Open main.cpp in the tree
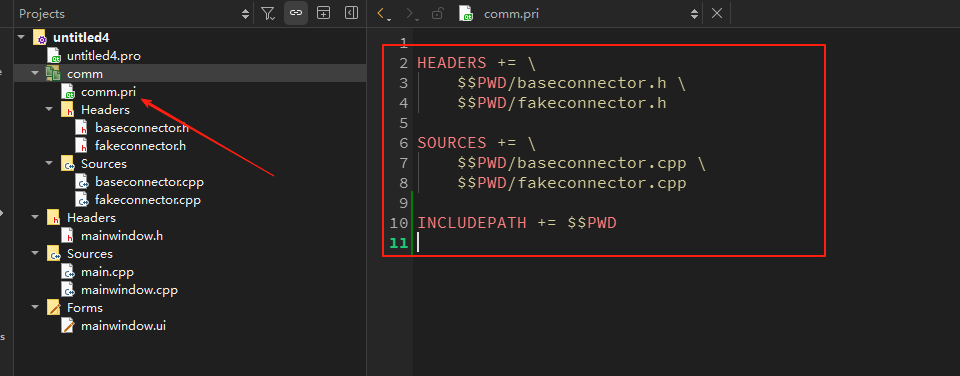The height and width of the screenshot is (376, 960). pos(107,272)
